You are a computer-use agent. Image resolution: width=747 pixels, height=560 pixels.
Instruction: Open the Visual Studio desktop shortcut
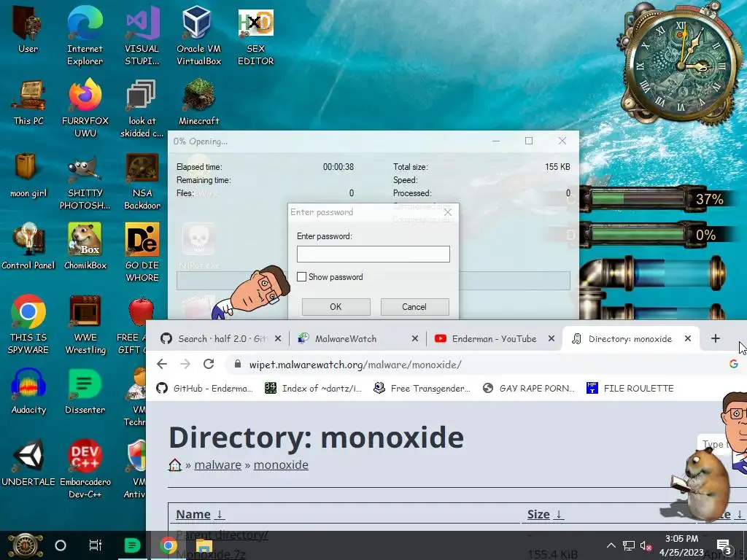(x=142, y=35)
